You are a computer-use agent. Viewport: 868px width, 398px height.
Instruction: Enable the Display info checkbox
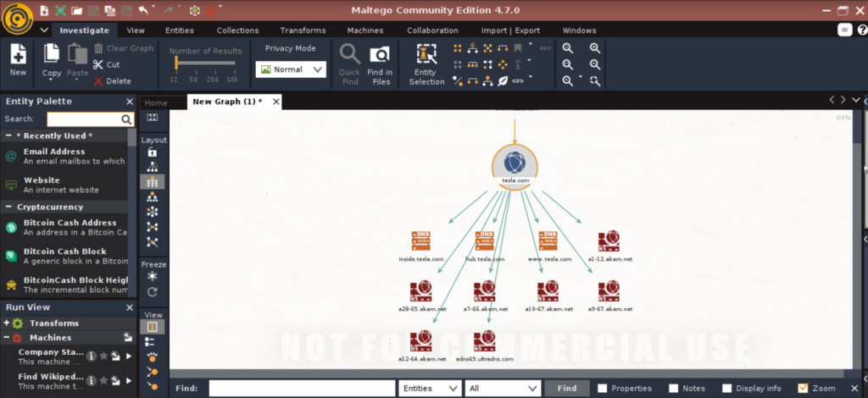(x=726, y=389)
